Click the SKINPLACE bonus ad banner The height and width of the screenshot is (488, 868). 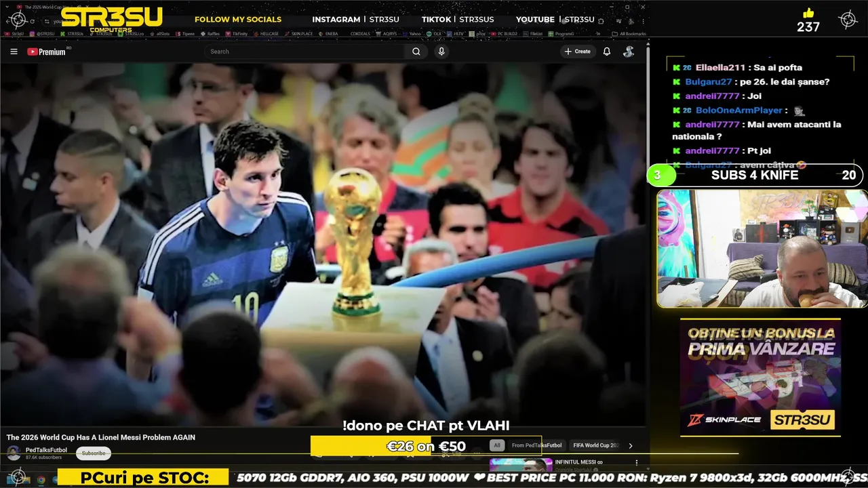pyautogui.click(x=760, y=378)
